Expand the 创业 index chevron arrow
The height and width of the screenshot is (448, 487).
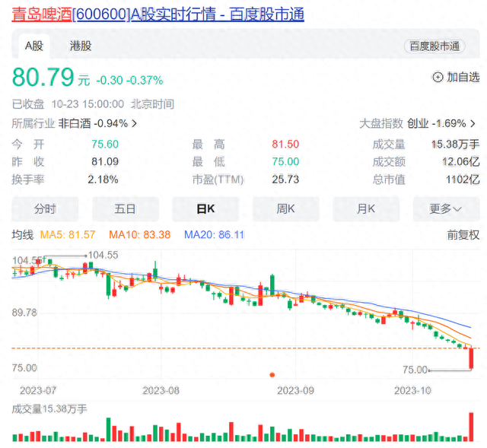tap(473, 123)
